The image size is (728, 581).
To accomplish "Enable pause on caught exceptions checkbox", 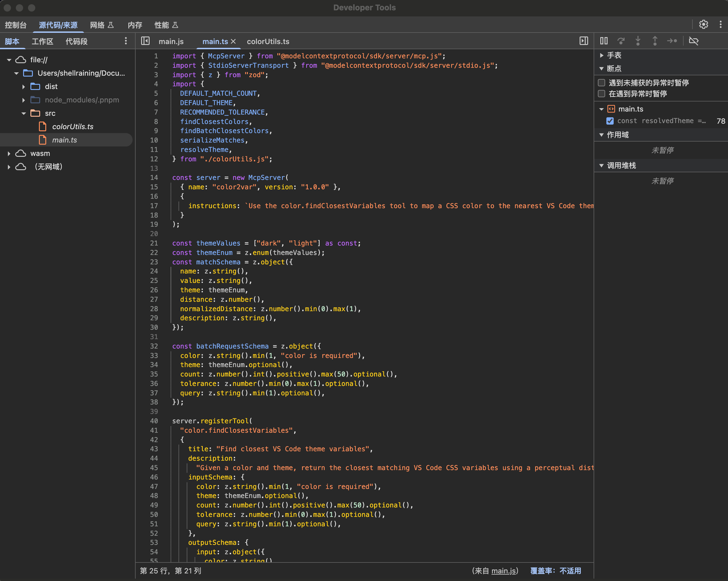I will (601, 94).
